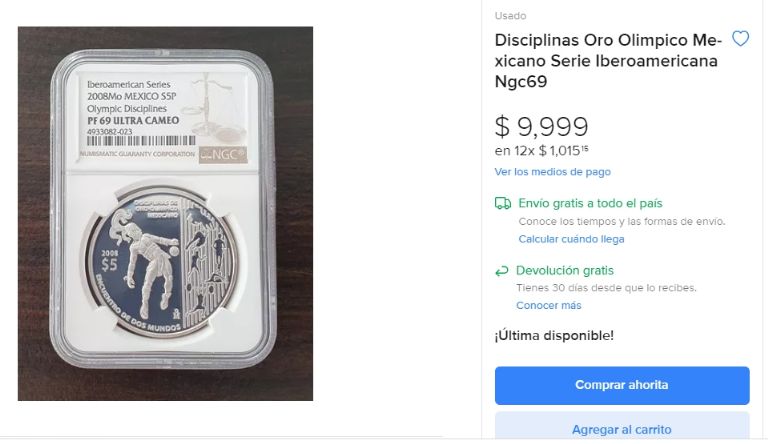Click the '¡Última disponible!' stock notice

point(554,336)
